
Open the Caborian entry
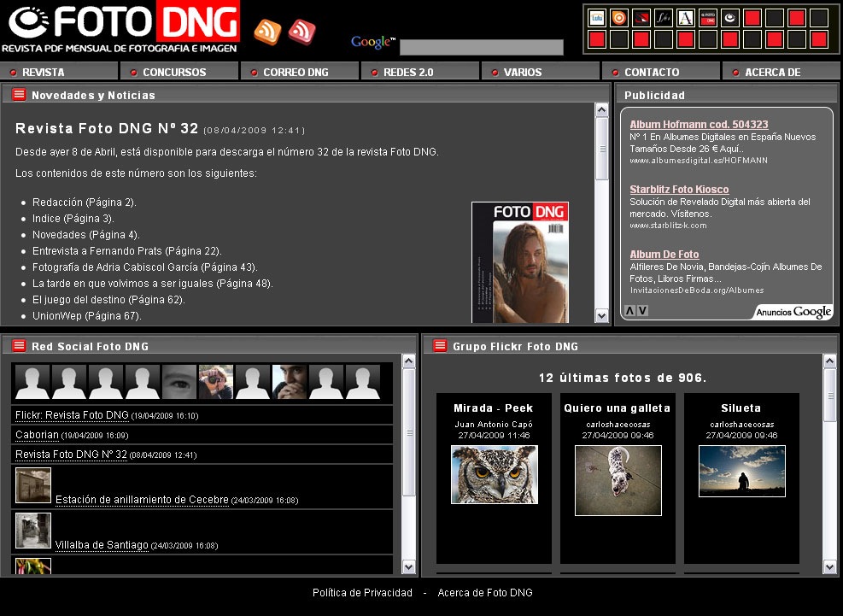point(37,435)
